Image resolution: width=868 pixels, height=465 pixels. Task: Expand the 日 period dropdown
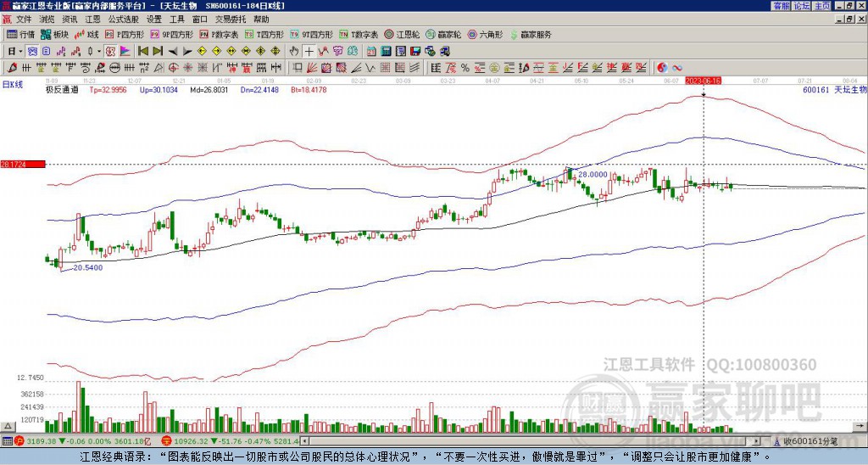point(20,52)
